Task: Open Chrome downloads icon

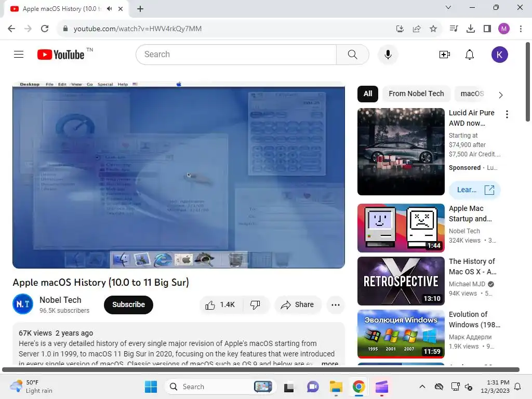Action: point(471,29)
